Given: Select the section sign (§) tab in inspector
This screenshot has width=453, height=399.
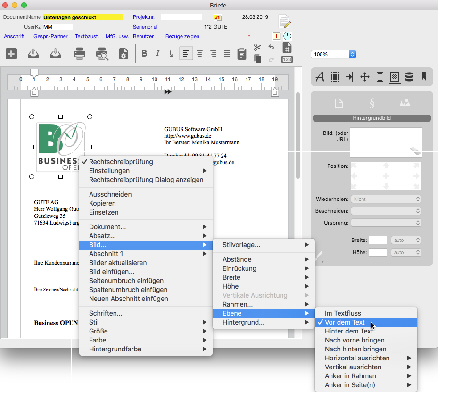Looking at the screenshot, I should 372,103.
